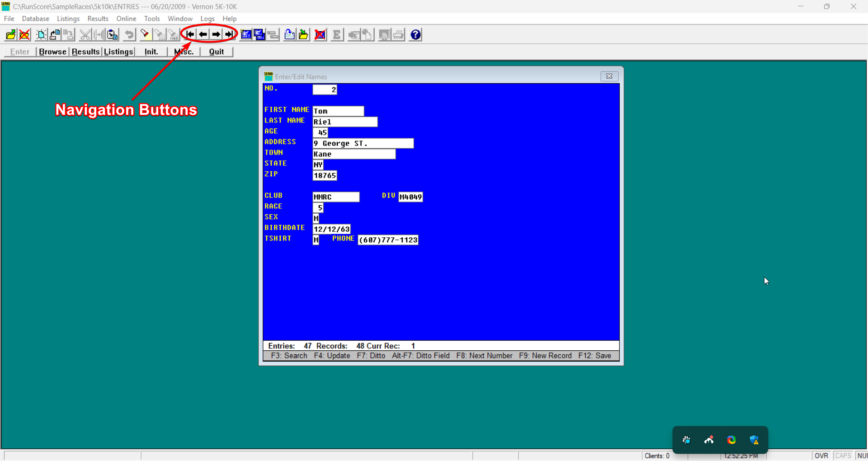Click the DIV field M4049

click(410, 197)
